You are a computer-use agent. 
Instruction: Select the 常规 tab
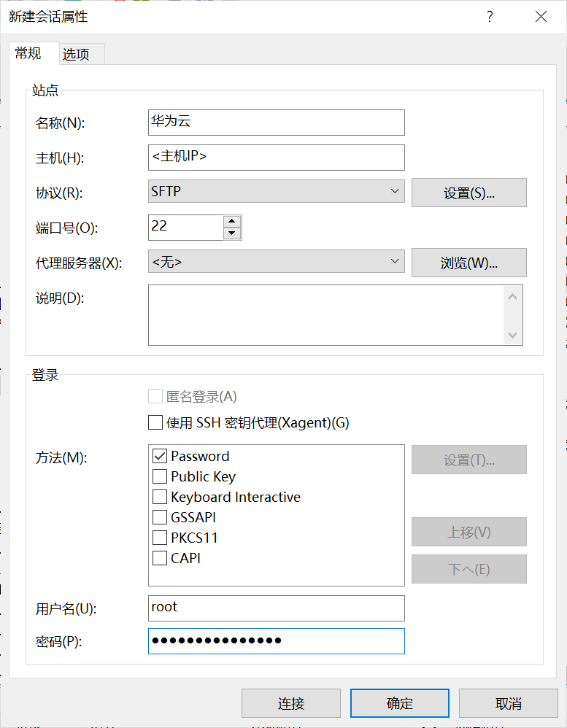click(x=28, y=53)
